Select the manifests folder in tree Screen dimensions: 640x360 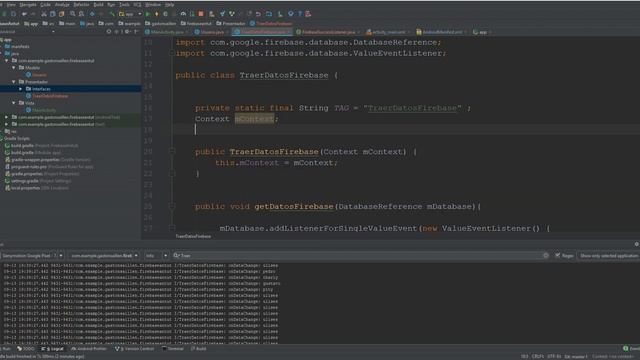tap(17, 47)
